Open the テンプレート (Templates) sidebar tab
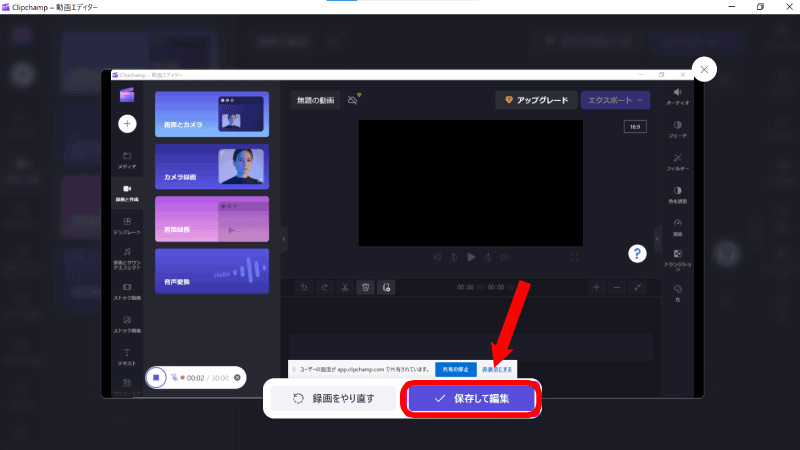Screen dimensions: 800x450 127,226
